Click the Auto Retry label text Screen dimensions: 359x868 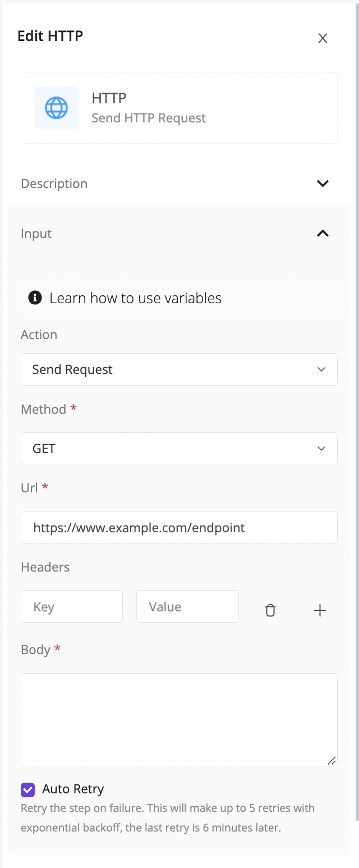(73, 789)
